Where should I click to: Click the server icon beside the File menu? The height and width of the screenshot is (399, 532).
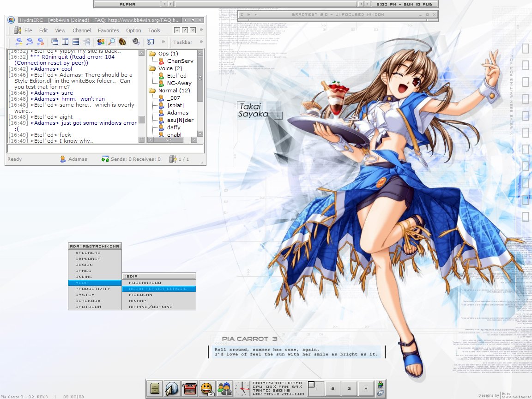coord(17,30)
